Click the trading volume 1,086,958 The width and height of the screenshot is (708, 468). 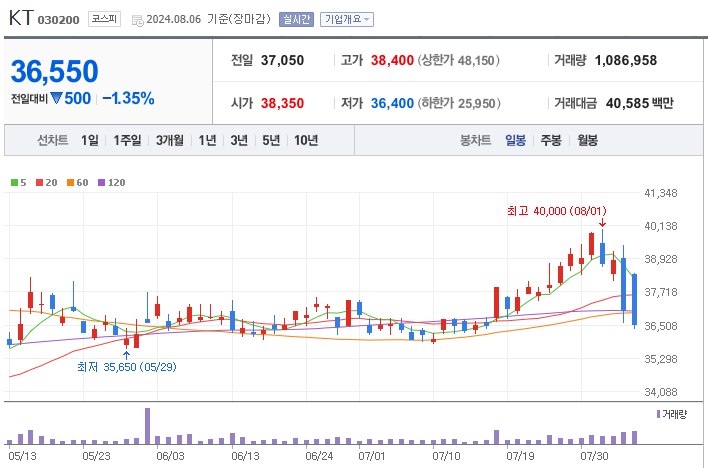(x=626, y=60)
